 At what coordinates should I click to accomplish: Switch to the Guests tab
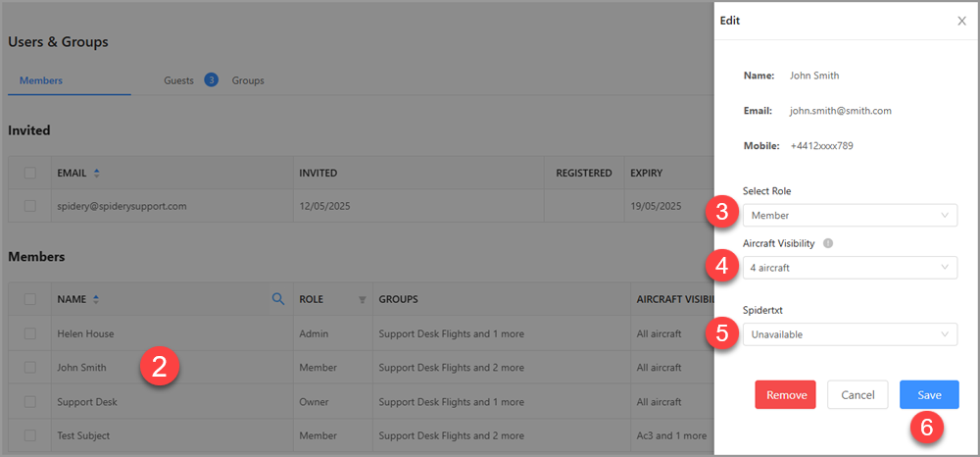[x=179, y=80]
